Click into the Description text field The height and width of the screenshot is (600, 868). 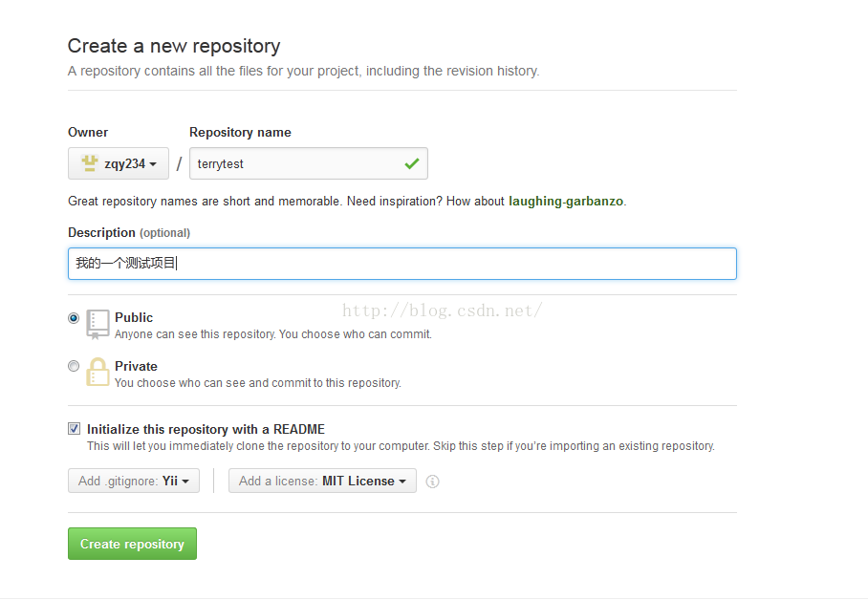click(x=402, y=264)
